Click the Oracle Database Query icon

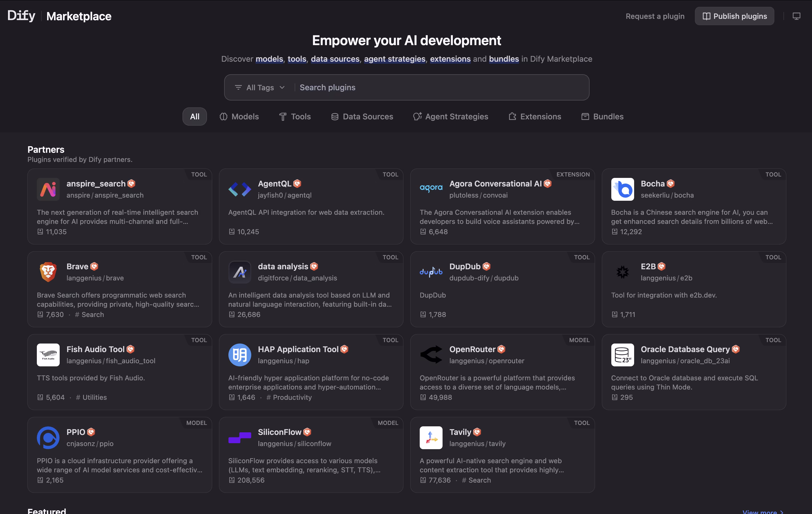click(x=622, y=355)
